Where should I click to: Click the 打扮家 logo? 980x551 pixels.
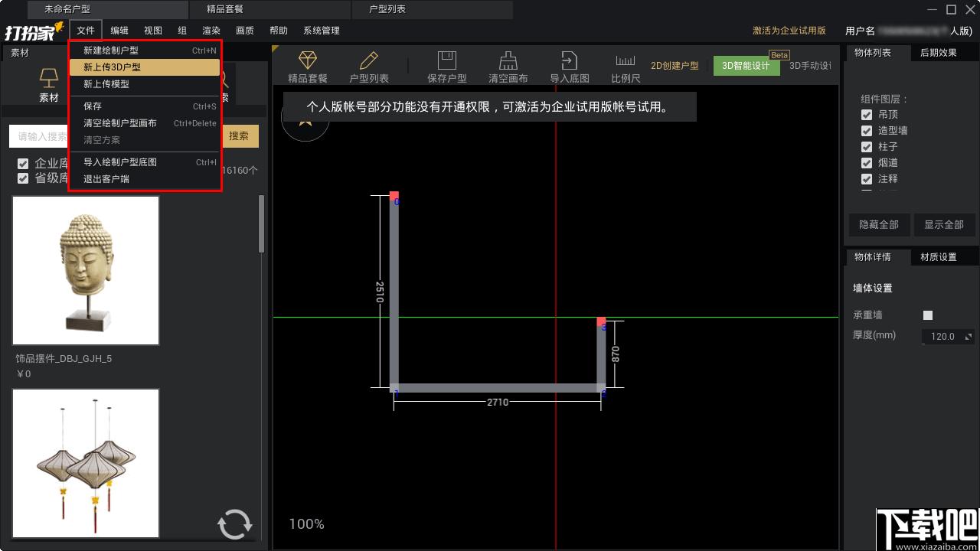[34, 32]
